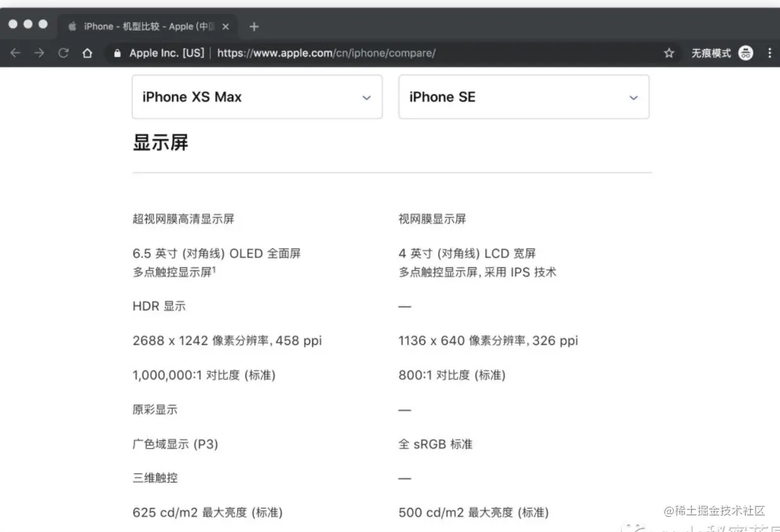The image size is (780, 532).
Task: Open the browser home page
Action: [x=88, y=53]
